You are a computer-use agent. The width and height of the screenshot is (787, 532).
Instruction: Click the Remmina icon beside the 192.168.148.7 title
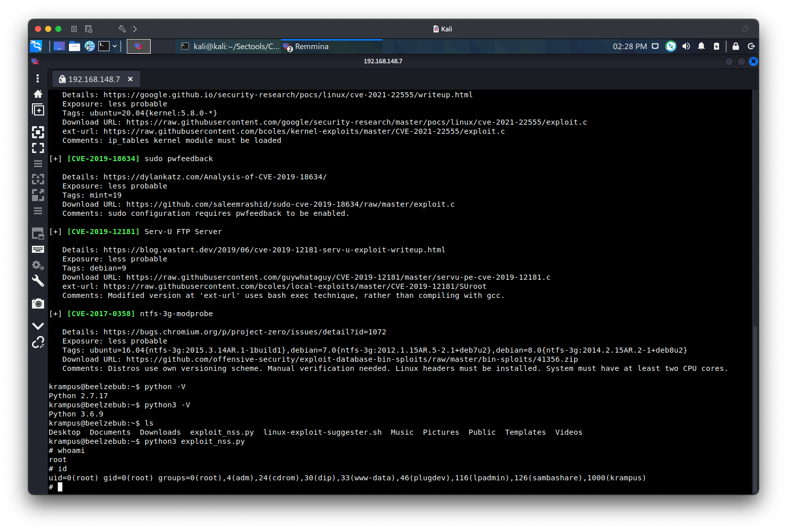pos(35,61)
